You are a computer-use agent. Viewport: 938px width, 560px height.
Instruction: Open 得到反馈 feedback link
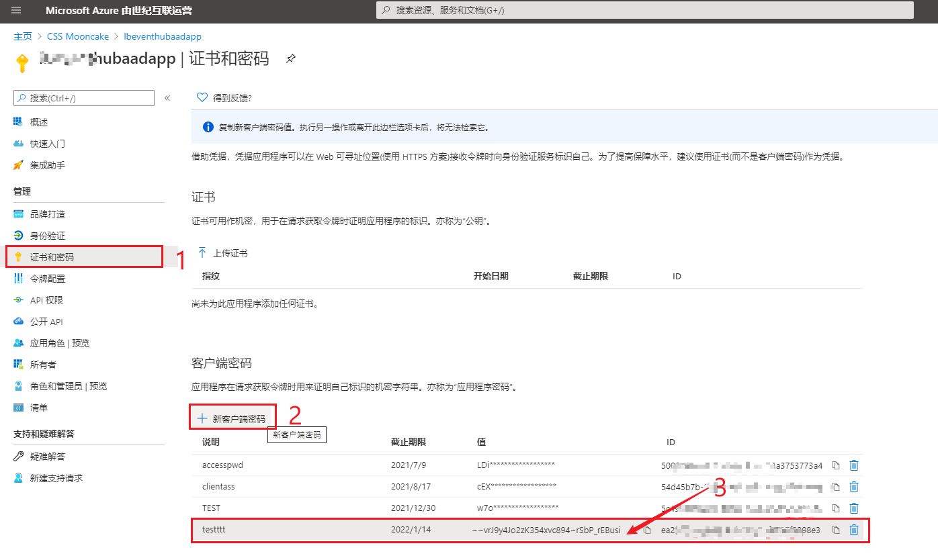pyautogui.click(x=224, y=98)
